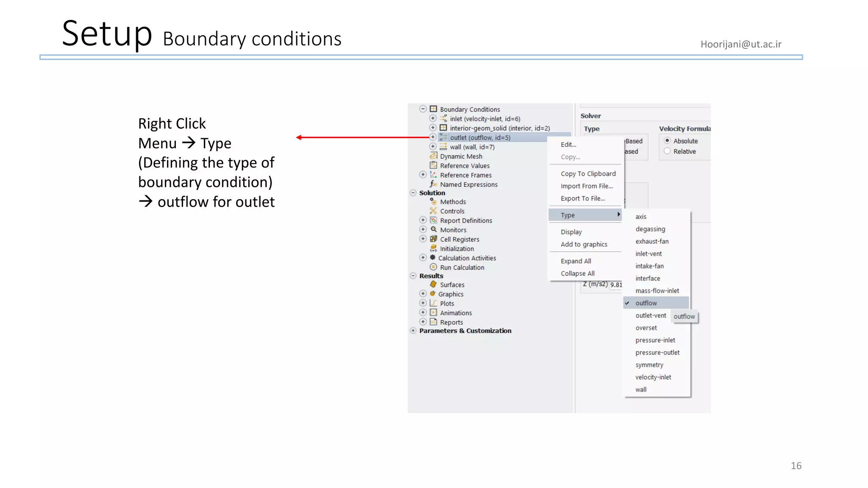Select the Absolute velocity formulation radio
The image size is (868, 488).
pyautogui.click(x=667, y=141)
